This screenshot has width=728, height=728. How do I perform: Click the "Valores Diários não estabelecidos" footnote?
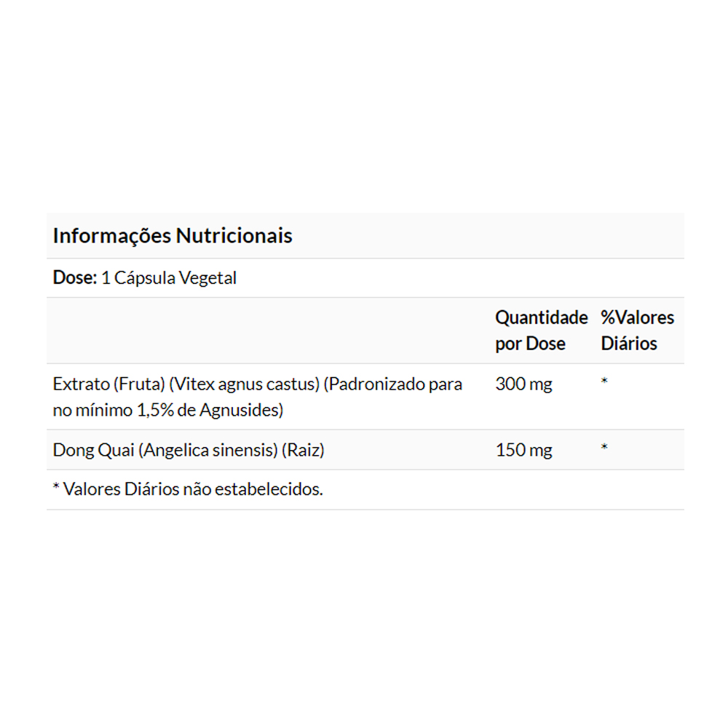(x=193, y=489)
